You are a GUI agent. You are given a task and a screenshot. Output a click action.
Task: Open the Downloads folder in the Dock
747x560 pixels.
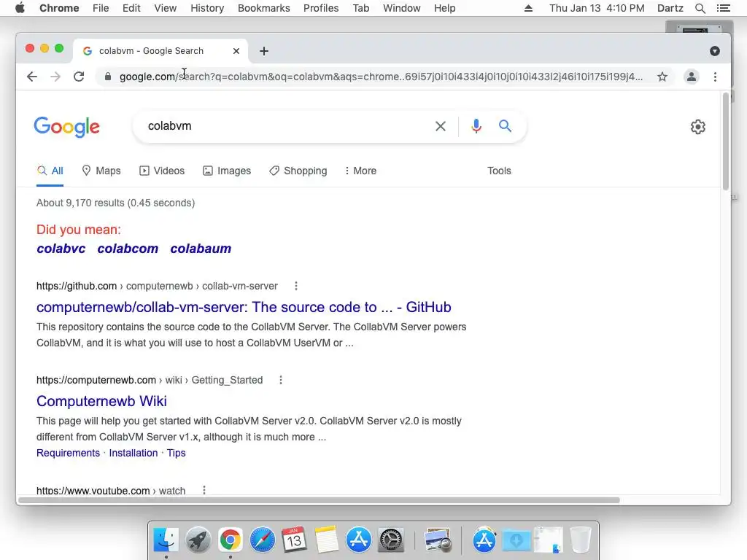pos(516,540)
